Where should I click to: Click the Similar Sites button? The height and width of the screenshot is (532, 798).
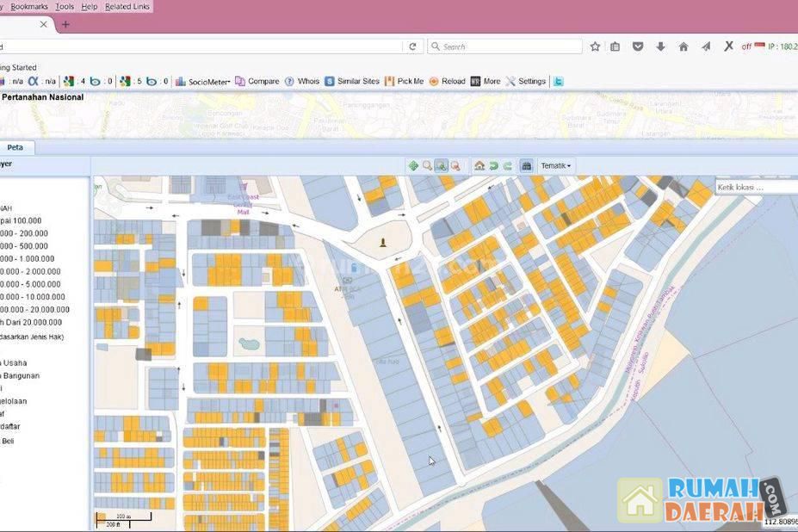[x=352, y=82]
